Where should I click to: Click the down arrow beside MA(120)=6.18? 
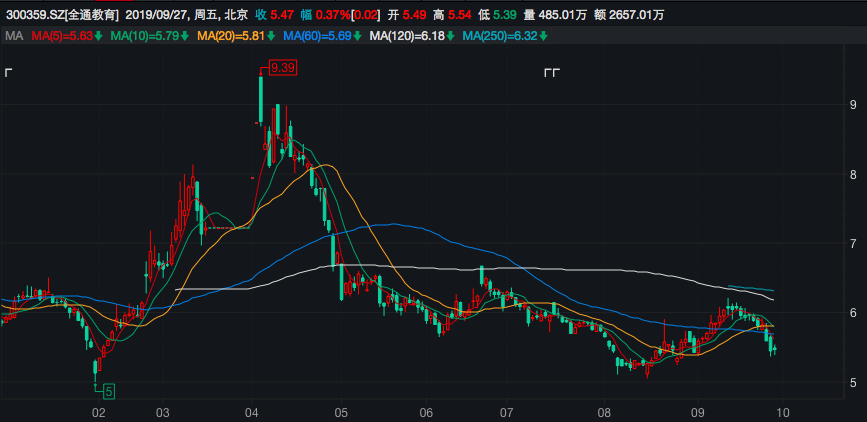point(451,37)
